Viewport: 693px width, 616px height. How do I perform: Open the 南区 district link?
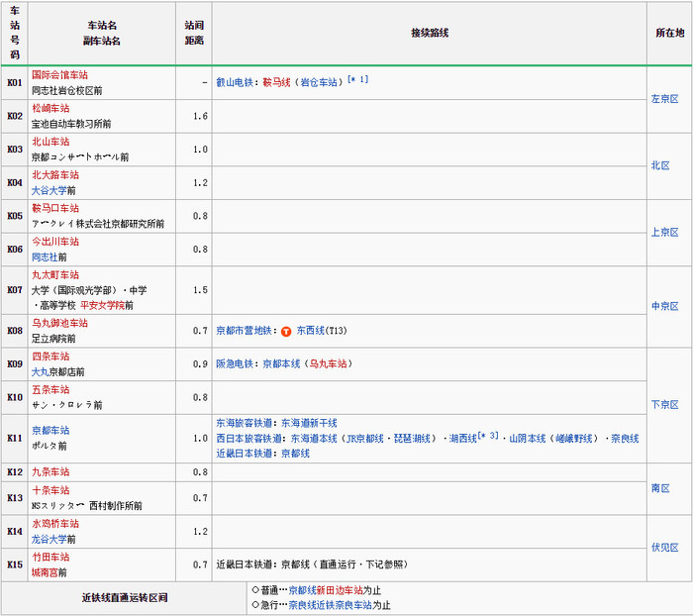pyautogui.click(x=660, y=488)
